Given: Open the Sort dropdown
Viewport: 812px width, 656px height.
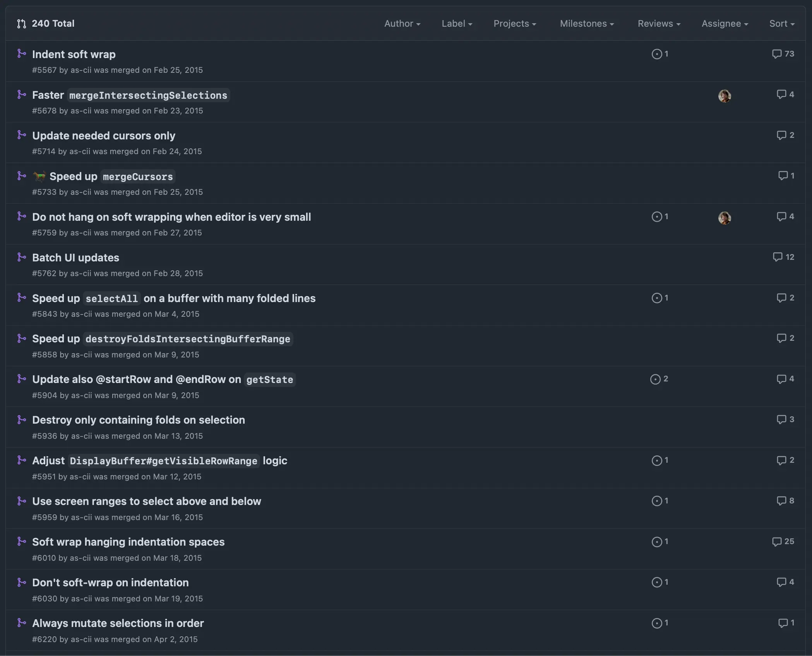Looking at the screenshot, I should pos(781,24).
